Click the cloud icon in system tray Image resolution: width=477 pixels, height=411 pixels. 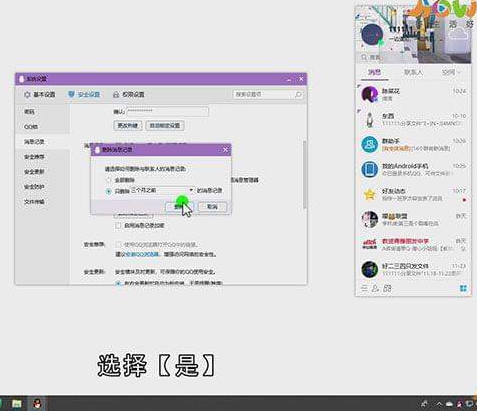449,404
